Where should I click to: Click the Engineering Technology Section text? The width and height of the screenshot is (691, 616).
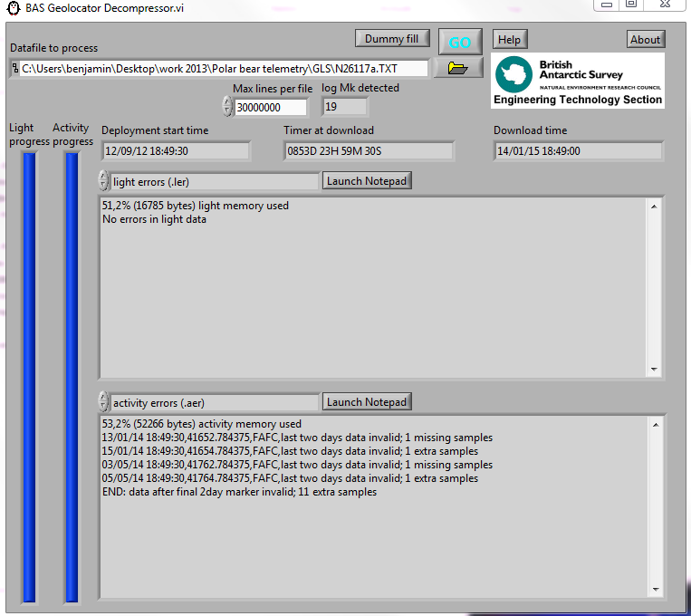pyautogui.click(x=578, y=100)
